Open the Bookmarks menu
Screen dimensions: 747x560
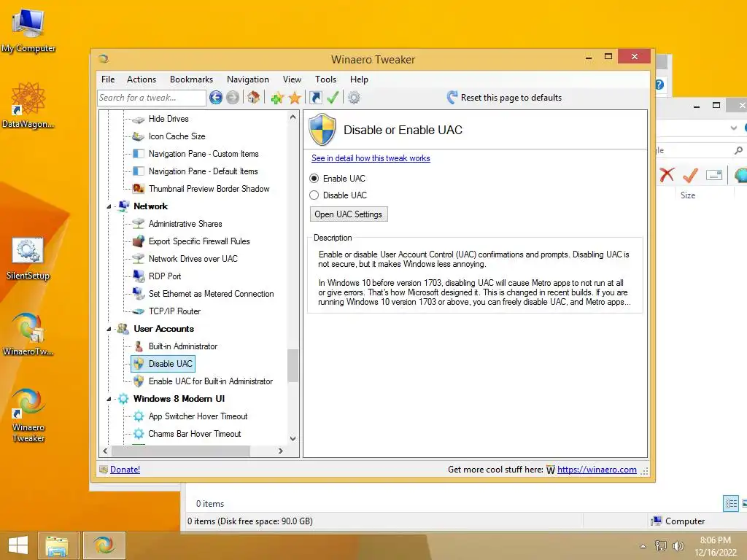pos(192,79)
